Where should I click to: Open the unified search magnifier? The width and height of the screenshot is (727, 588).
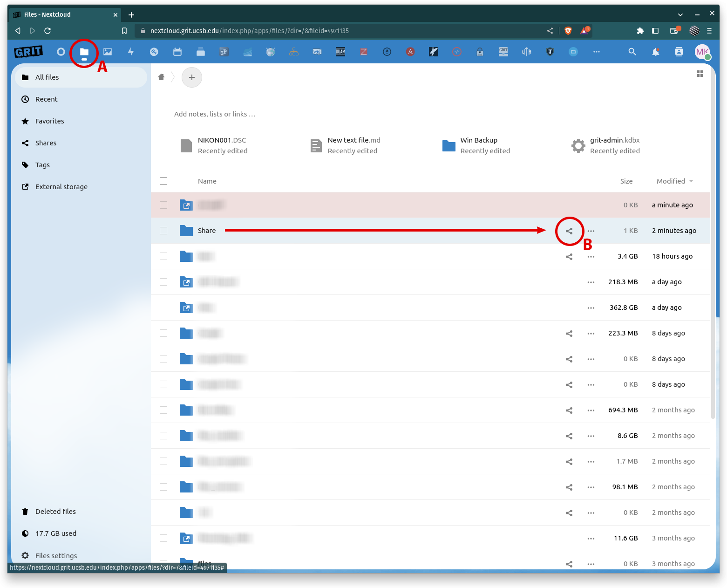(x=632, y=52)
